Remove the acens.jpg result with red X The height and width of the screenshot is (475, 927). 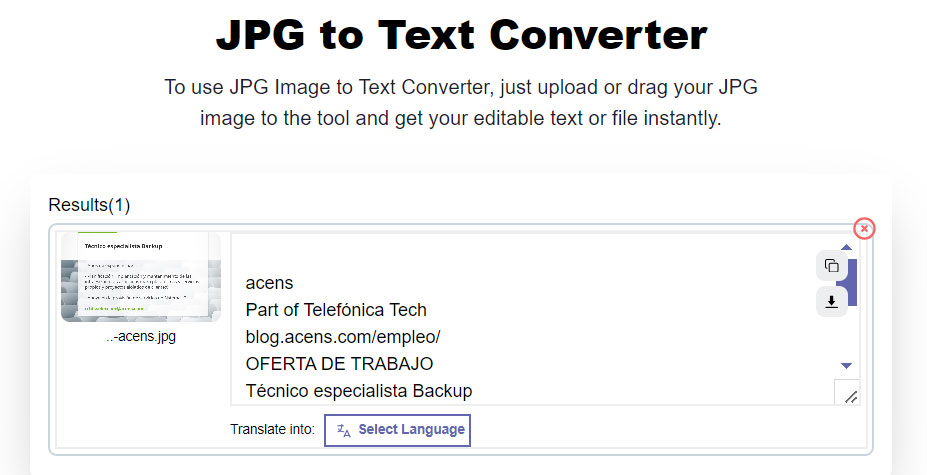coord(864,228)
